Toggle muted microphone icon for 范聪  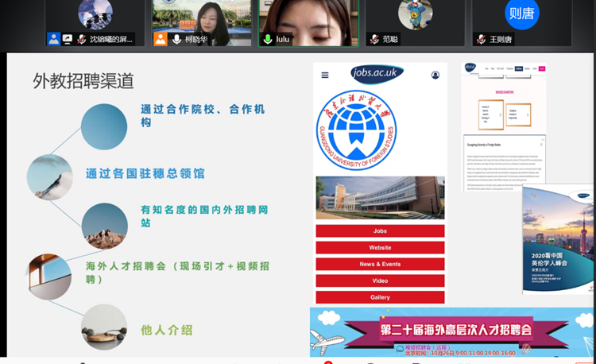(374, 39)
